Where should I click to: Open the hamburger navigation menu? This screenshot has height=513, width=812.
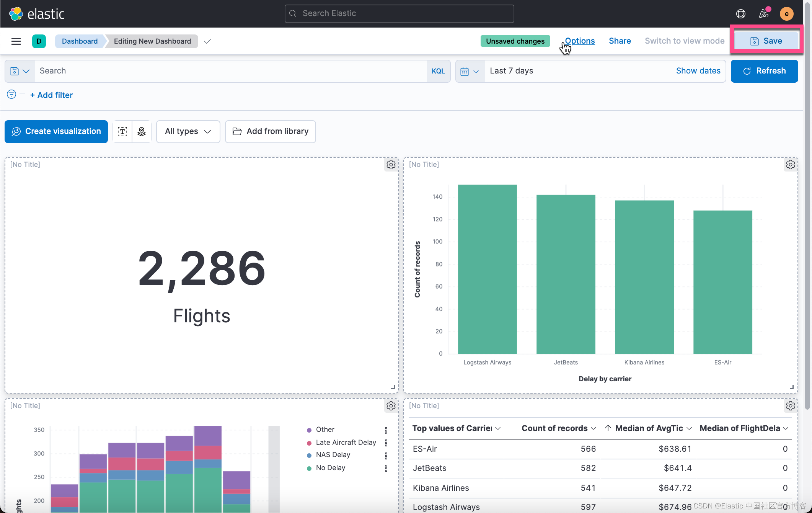pos(16,41)
